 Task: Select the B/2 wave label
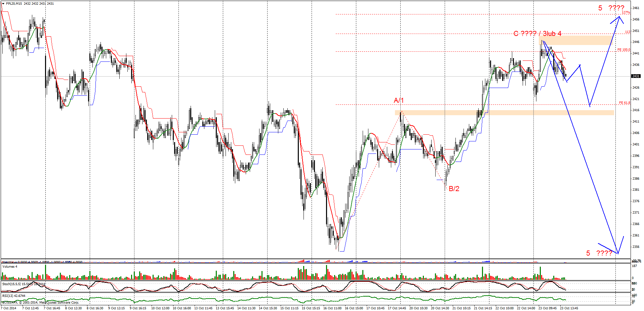[454, 189]
